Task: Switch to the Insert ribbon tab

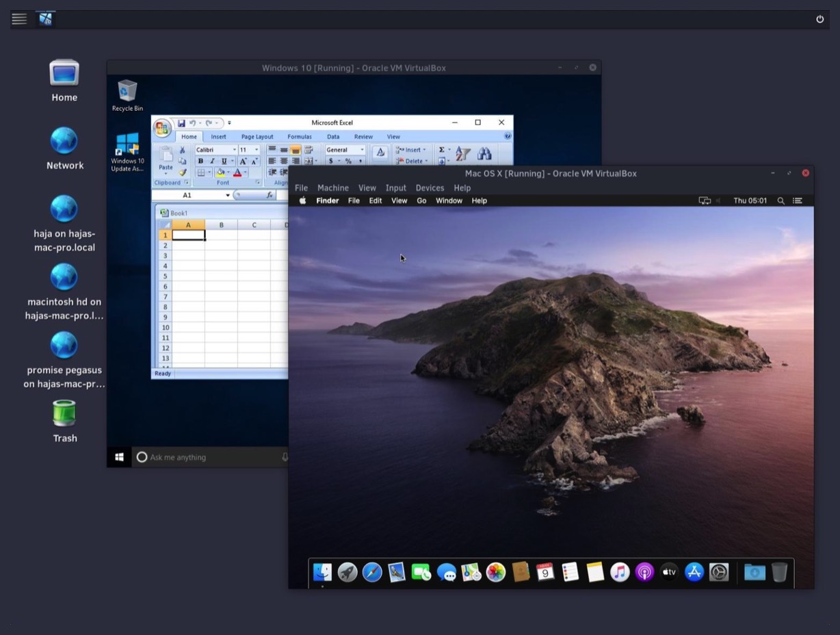Action: tap(218, 137)
